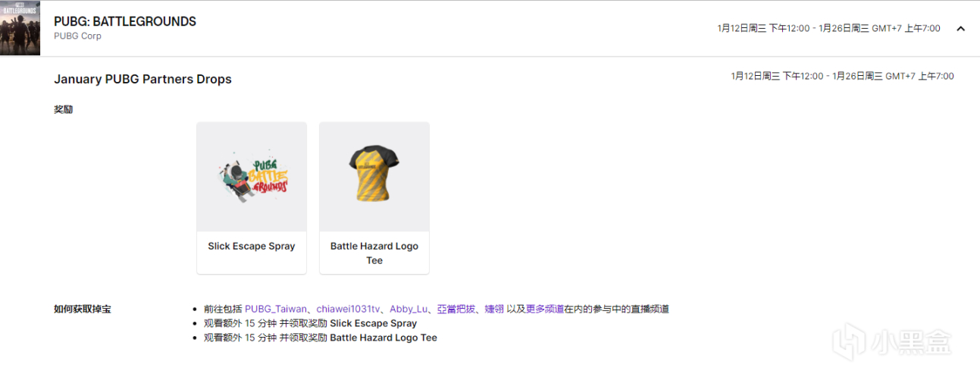The width and height of the screenshot is (980, 371).
Task: Select the Slick Escape Spray reward image
Action: click(x=252, y=178)
